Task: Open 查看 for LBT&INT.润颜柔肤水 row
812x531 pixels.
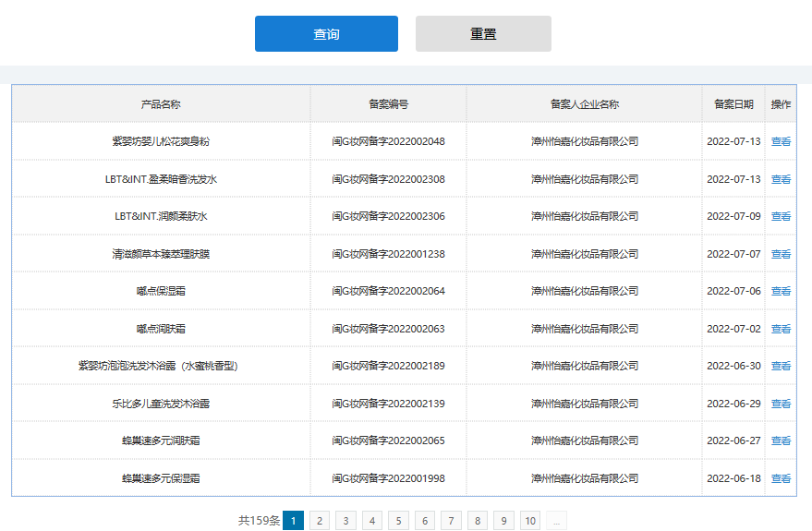Action: (781, 216)
